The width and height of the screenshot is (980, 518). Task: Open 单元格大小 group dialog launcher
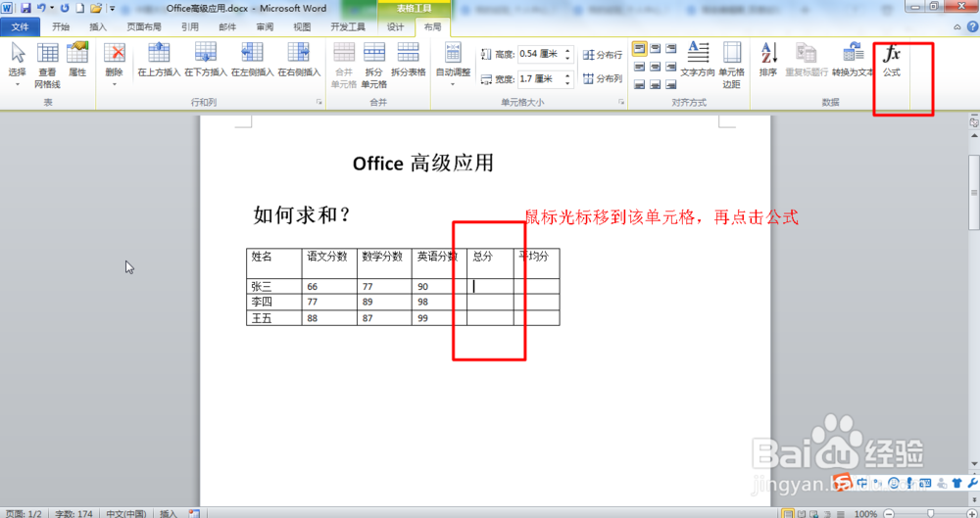[621, 102]
